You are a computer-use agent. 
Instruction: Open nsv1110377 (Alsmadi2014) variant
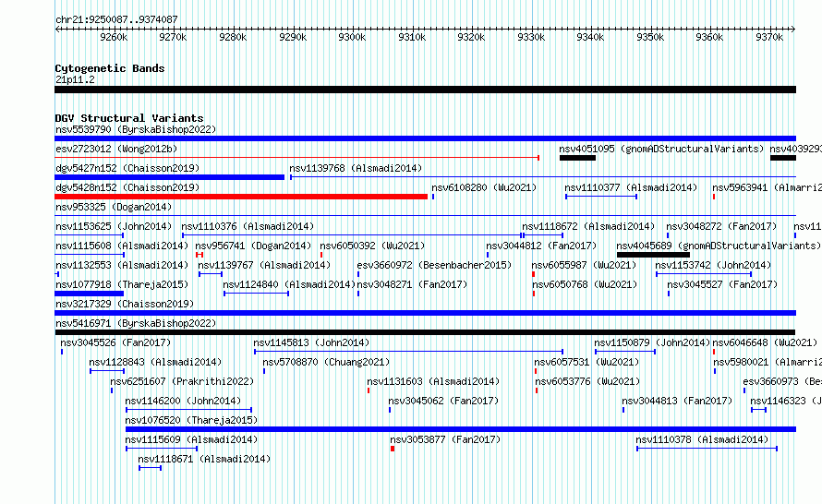631,187
